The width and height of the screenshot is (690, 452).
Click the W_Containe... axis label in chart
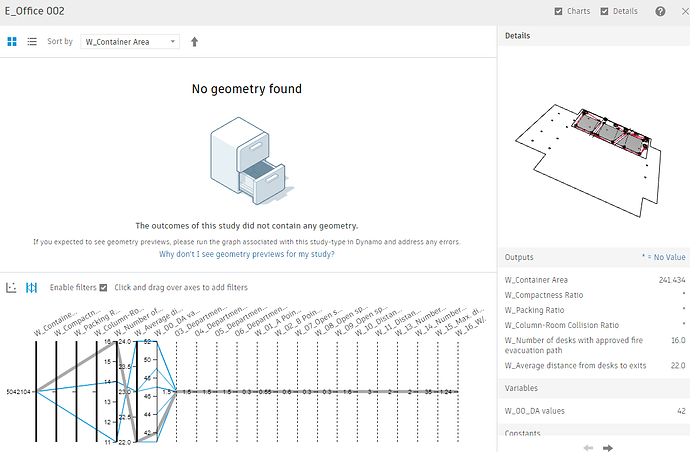click(x=55, y=324)
